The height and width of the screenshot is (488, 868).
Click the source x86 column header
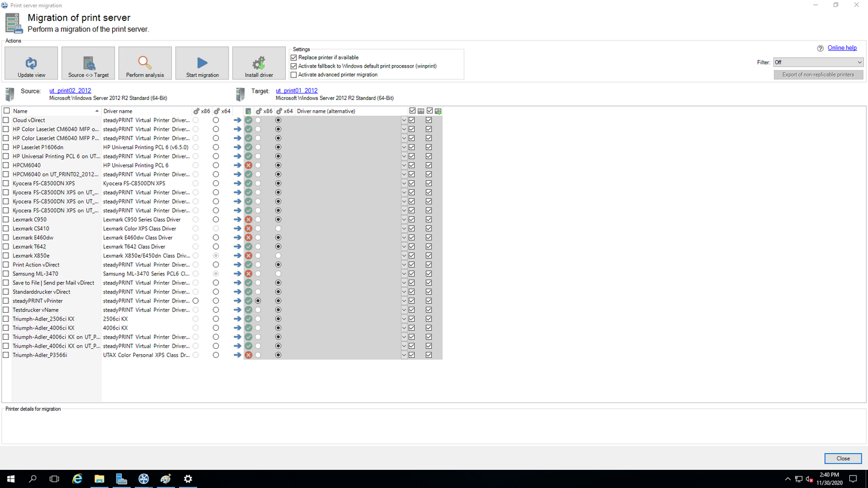[x=202, y=111]
